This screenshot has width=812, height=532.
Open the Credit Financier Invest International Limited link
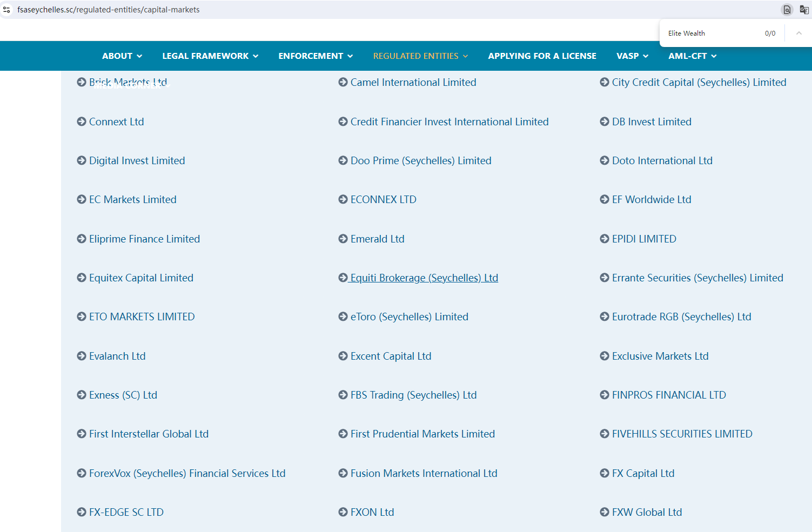pyautogui.click(x=449, y=122)
